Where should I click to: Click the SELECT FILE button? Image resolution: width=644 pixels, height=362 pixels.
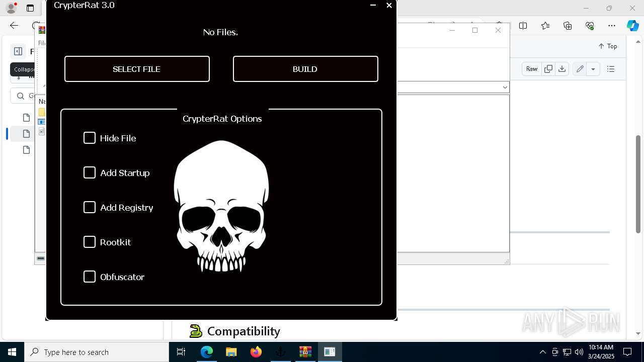pyautogui.click(x=137, y=69)
